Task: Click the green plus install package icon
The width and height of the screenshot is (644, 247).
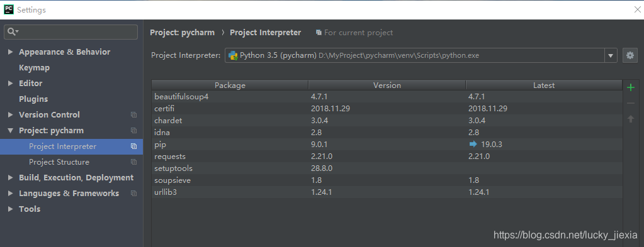Action: coord(631,87)
